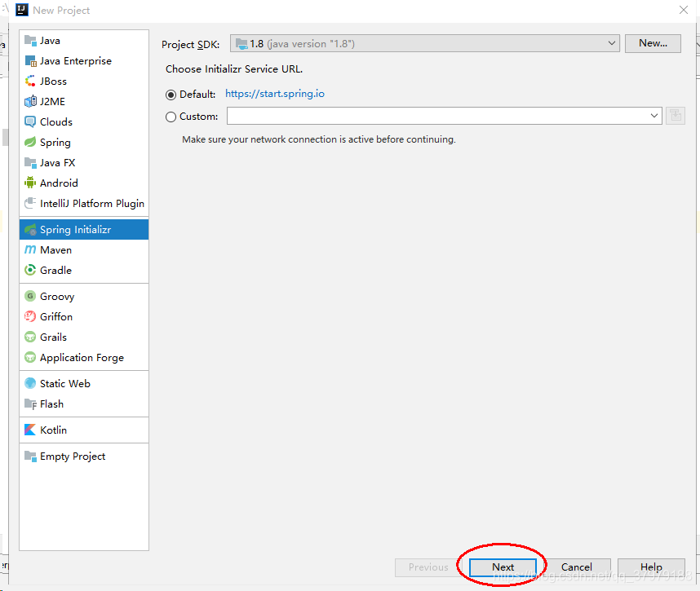Select the JBoss text label
This screenshot has width=700, height=591.
tap(53, 82)
